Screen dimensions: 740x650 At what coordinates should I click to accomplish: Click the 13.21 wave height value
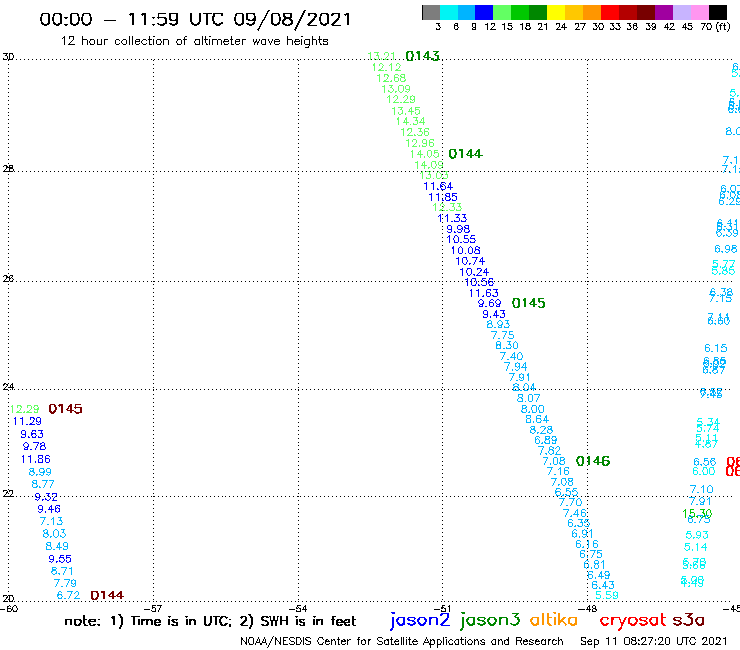point(381,56)
